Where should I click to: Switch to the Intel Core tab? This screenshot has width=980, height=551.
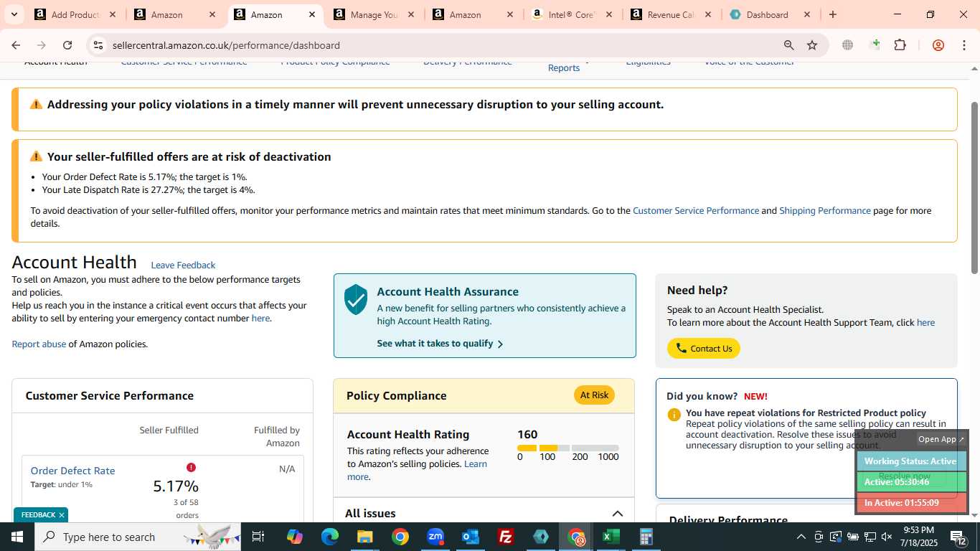(572, 14)
